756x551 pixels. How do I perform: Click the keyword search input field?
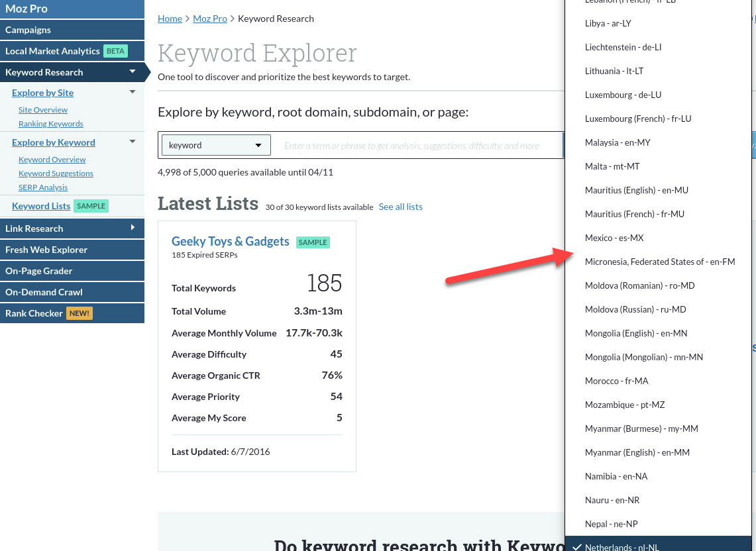[417, 146]
